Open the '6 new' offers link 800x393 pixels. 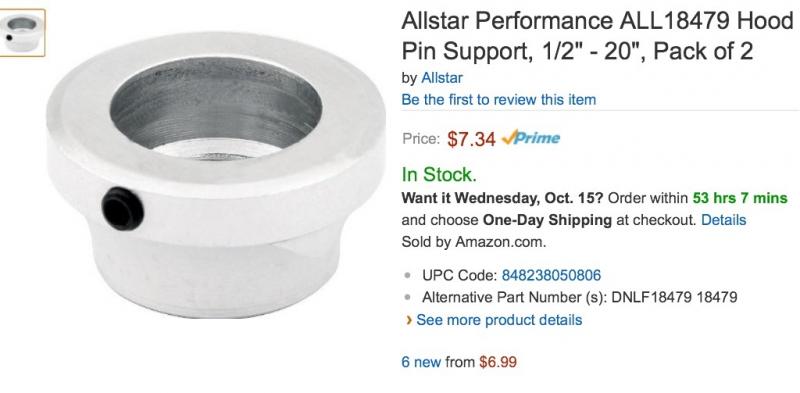coord(421,362)
